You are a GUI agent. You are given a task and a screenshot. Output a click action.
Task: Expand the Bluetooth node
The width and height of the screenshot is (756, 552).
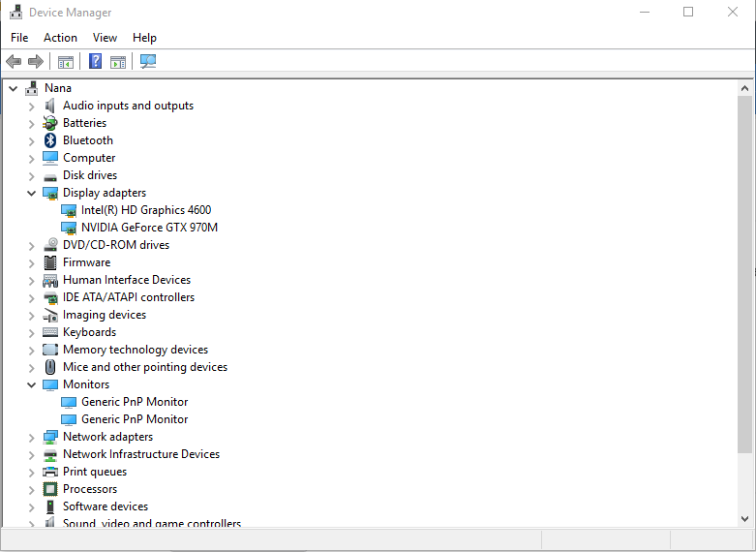coord(31,140)
